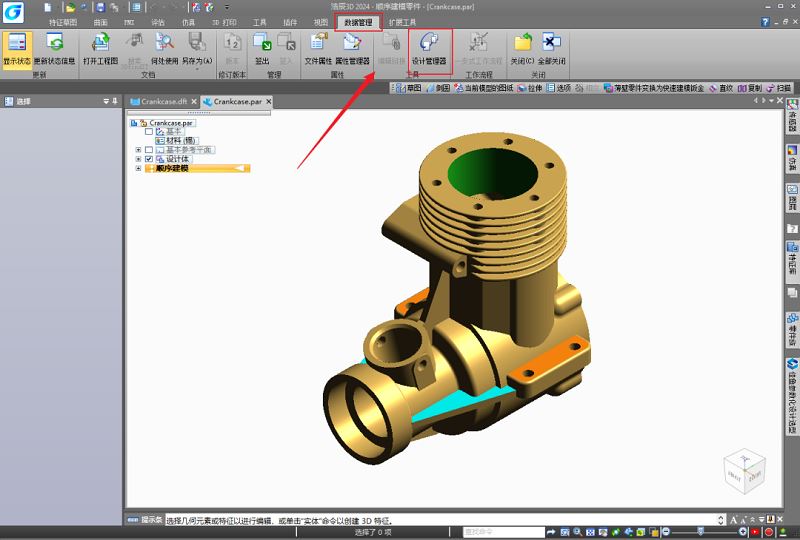Click the 签出 (Check Out) icon
The height and width of the screenshot is (540, 800).
[262, 47]
